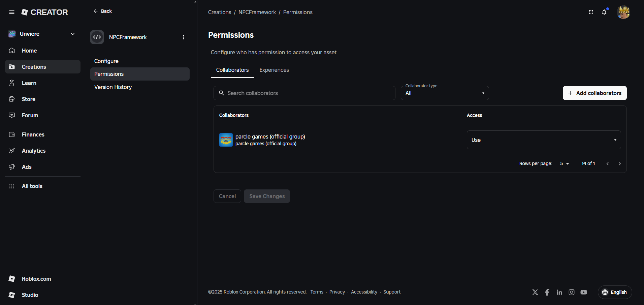Launch Studio from the sidebar
The height and width of the screenshot is (305, 644).
point(43,295)
